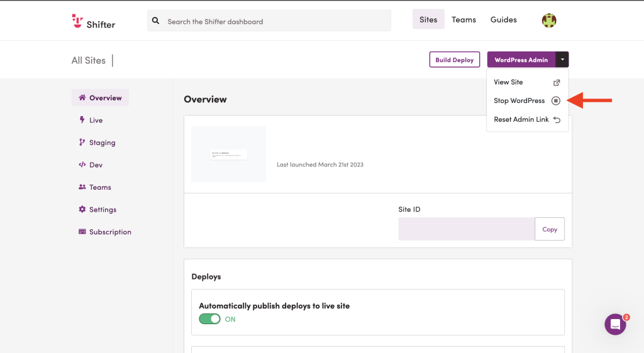Click the search magnifier icon

(x=156, y=21)
